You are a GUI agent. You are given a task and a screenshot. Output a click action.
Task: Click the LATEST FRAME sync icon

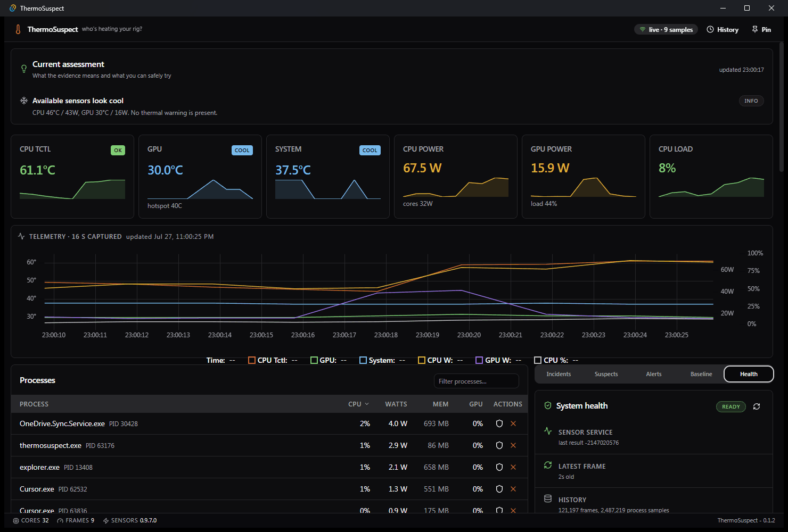[x=548, y=465]
